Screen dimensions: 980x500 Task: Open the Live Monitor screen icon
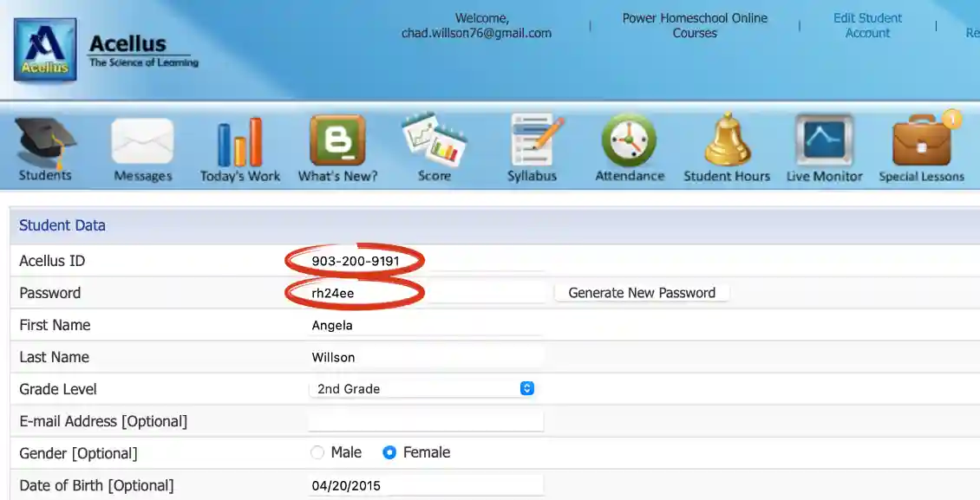(825, 140)
